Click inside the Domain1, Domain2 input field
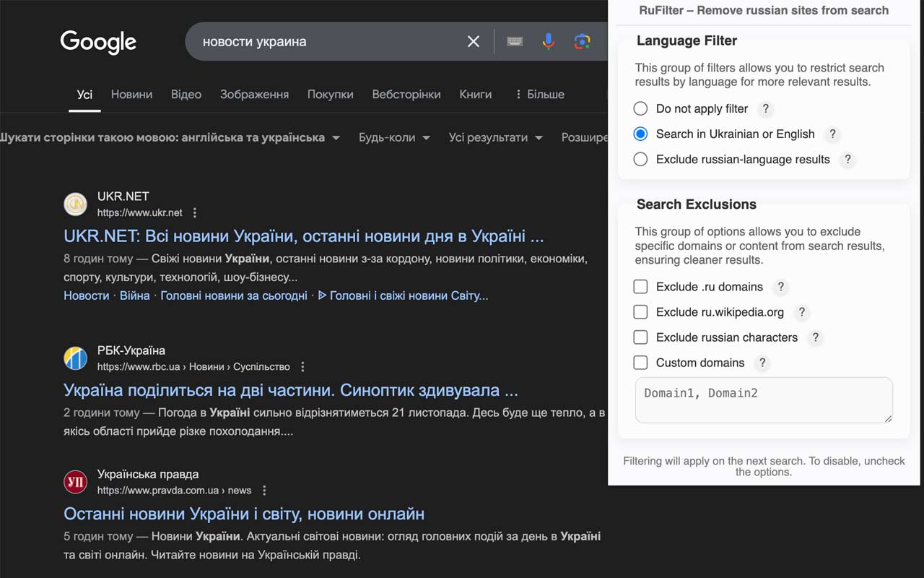The height and width of the screenshot is (578, 924). (x=763, y=400)
